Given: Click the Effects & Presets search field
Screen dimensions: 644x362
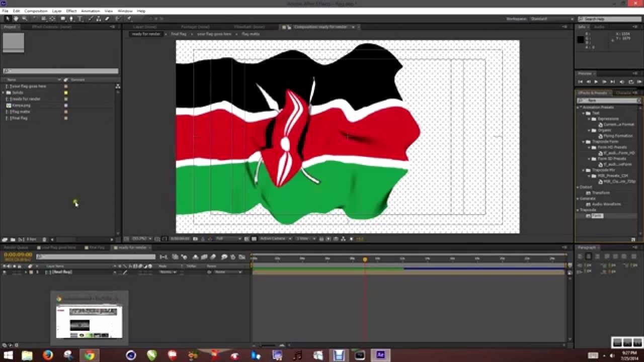Looking at the screenshot, I should 609,101.
